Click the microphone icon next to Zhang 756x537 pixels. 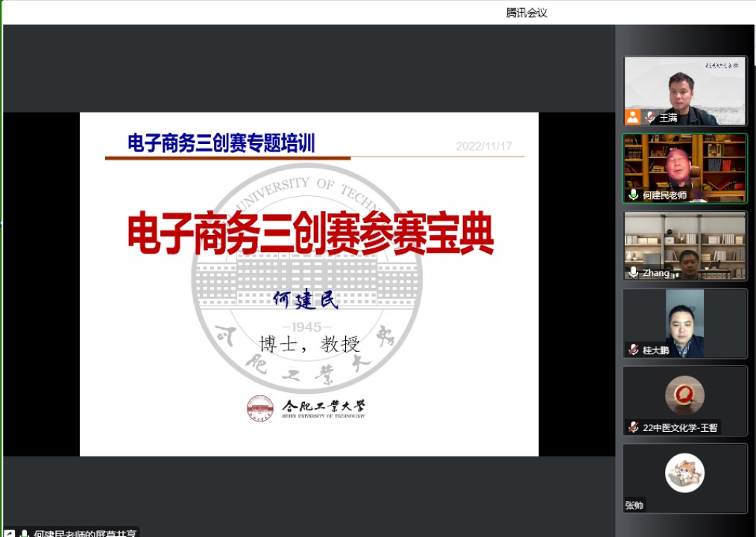pos(634,273)
